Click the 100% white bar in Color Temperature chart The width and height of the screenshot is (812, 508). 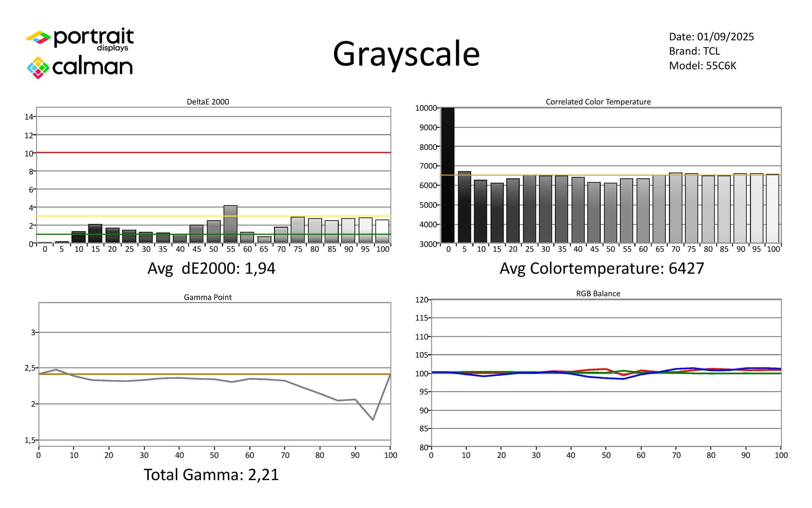[773, 209]
